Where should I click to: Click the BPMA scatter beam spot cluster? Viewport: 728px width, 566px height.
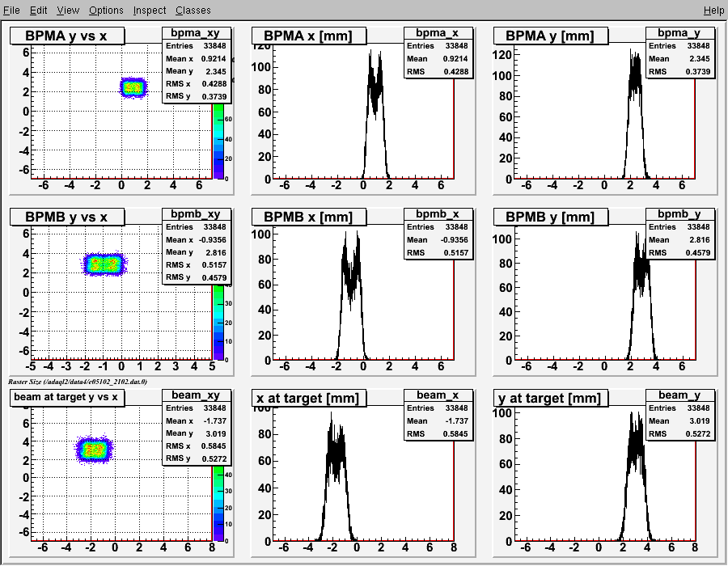pyautogui.click(x=133, y=87)
